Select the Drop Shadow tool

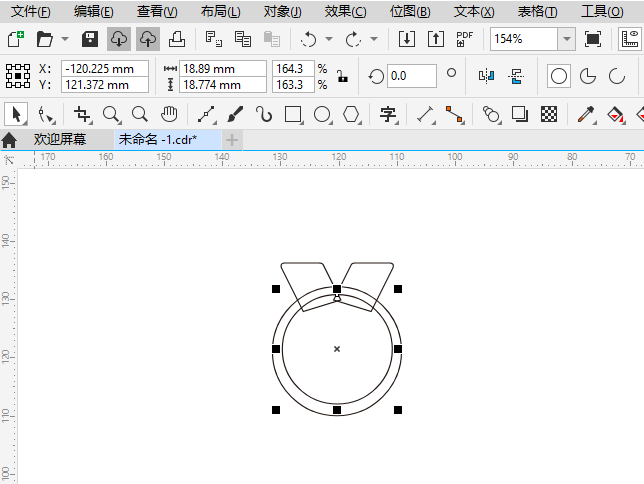pos(520,114)
